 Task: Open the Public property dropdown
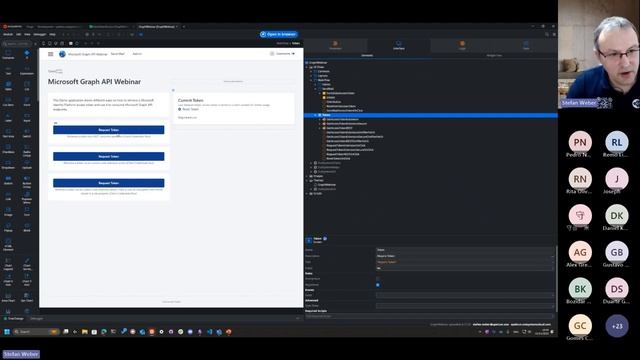click(465, 268)
